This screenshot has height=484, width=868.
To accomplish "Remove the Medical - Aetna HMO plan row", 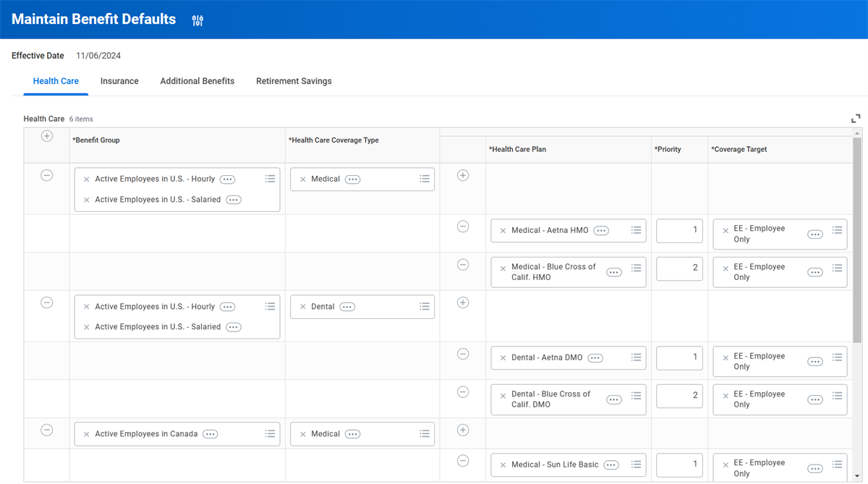I will pyautogui.click(x=463, y=226).
